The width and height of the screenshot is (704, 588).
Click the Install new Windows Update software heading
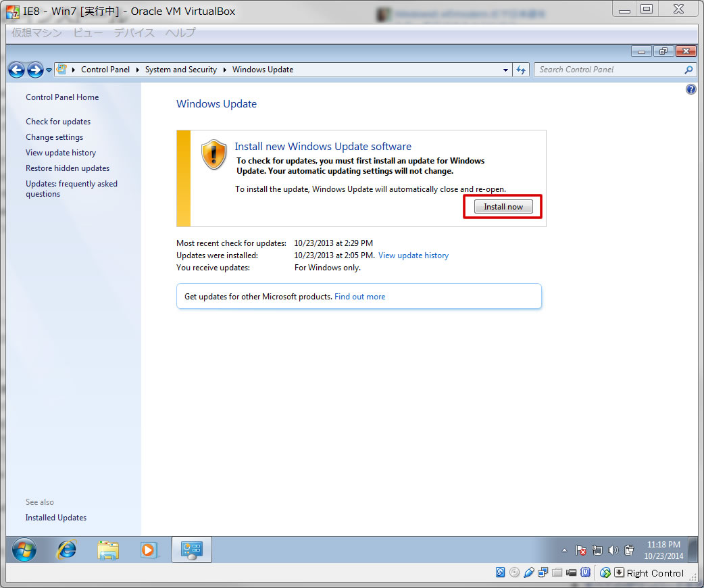(323, 147)
